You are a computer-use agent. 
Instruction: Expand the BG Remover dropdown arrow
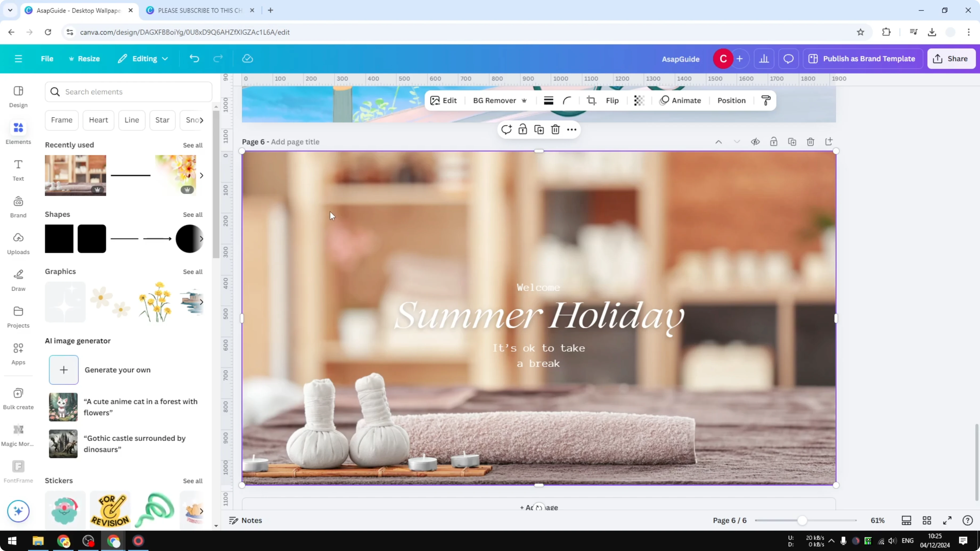525,101
